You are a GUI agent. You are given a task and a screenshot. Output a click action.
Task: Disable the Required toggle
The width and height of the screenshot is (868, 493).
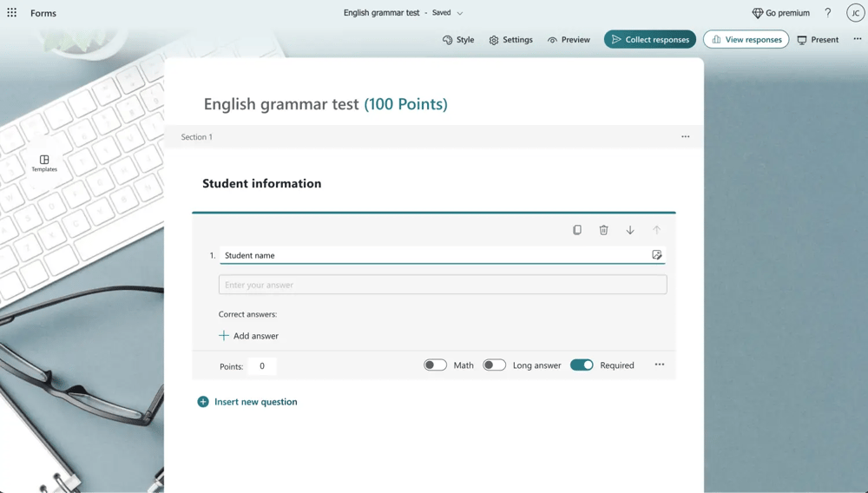(582, 365)
